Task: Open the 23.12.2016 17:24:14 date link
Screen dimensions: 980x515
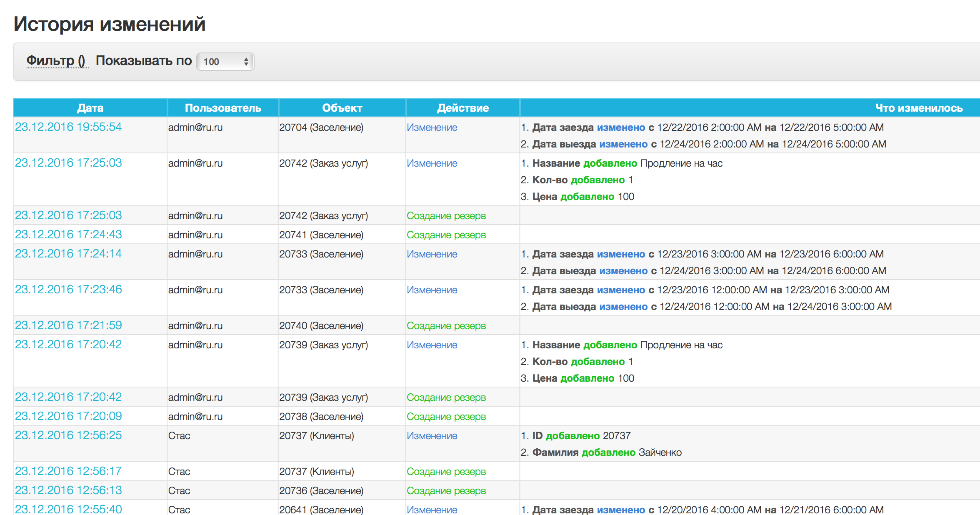Action: 68,254
